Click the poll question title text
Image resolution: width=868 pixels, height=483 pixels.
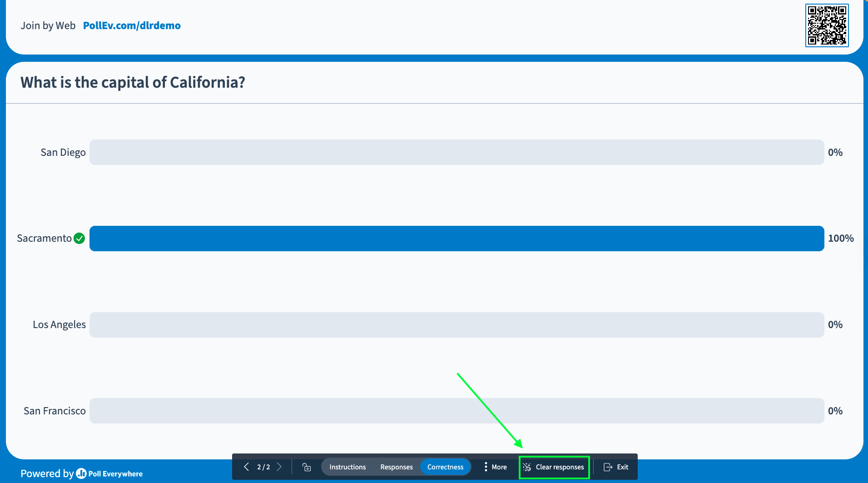tap(133, 82)
